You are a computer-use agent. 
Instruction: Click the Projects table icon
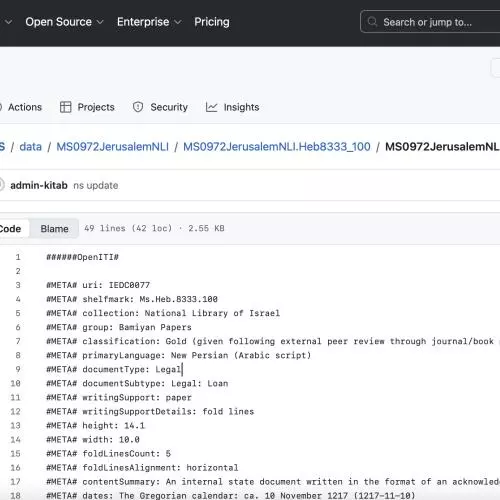[x=65, y=107]
